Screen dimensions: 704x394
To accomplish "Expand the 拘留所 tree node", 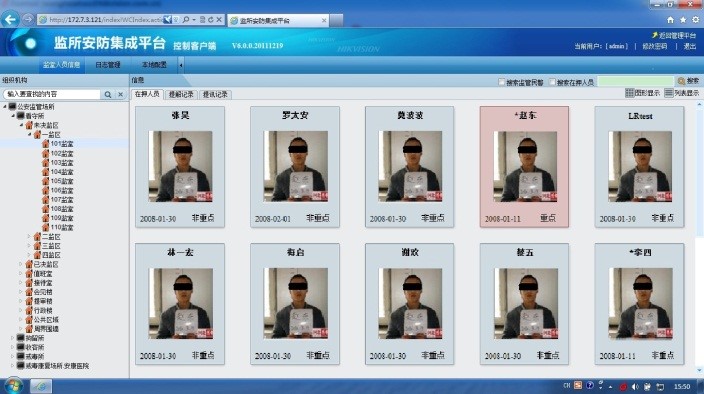I will [x=12, y=338].
